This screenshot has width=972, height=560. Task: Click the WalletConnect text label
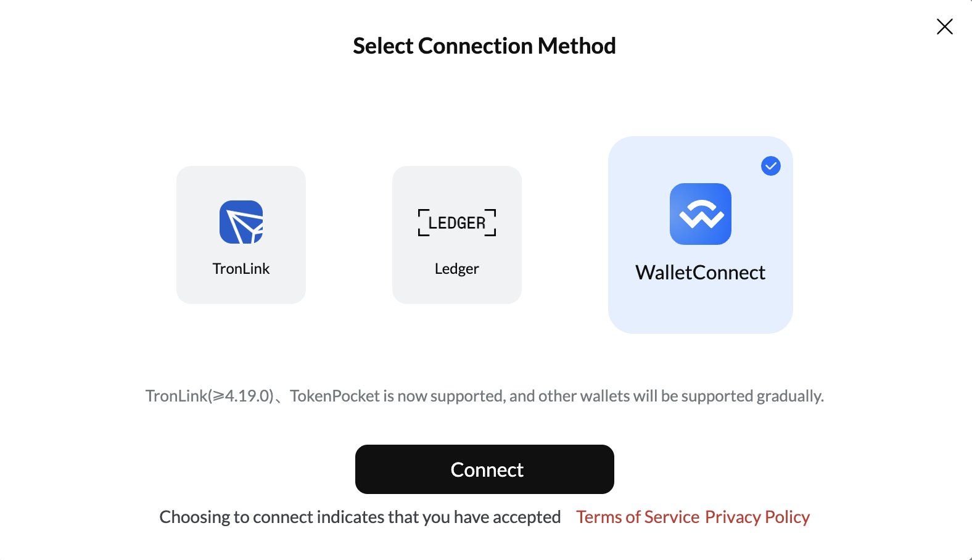pos(700,273)
